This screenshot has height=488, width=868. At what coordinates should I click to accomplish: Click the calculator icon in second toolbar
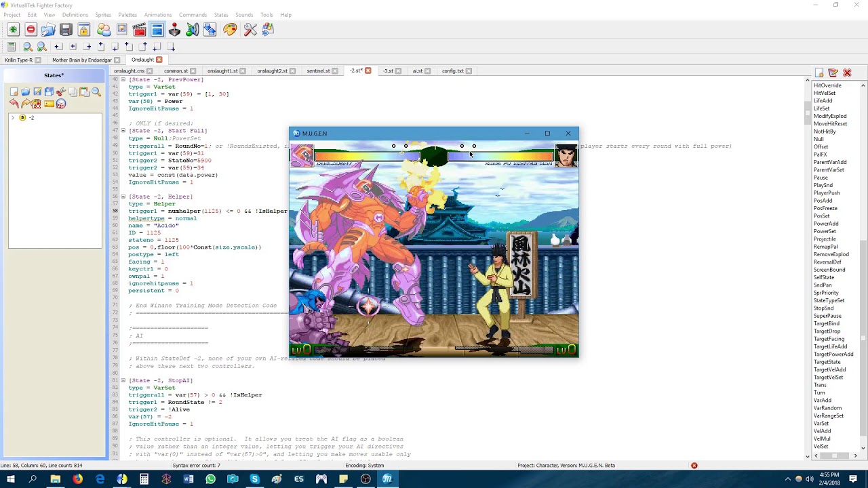click(x=12, y=46)
